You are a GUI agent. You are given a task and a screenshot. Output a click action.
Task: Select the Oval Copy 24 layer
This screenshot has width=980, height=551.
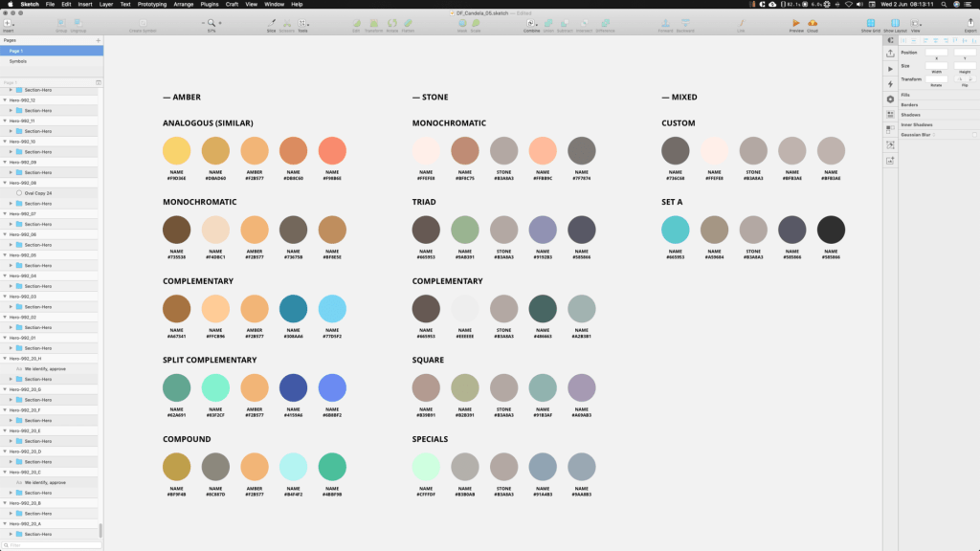pos(37,193)
